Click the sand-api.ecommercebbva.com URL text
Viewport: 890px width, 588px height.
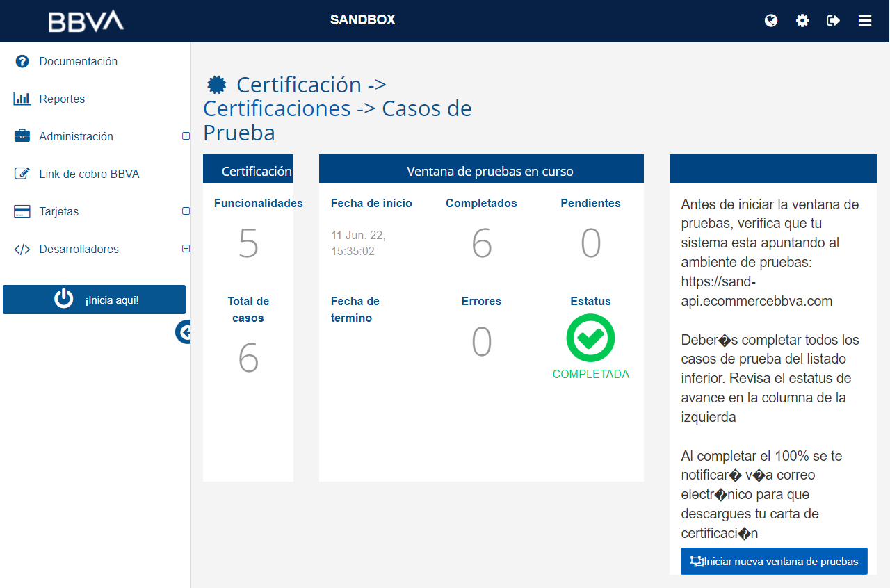pyautogui.click(x=756, y=292)
